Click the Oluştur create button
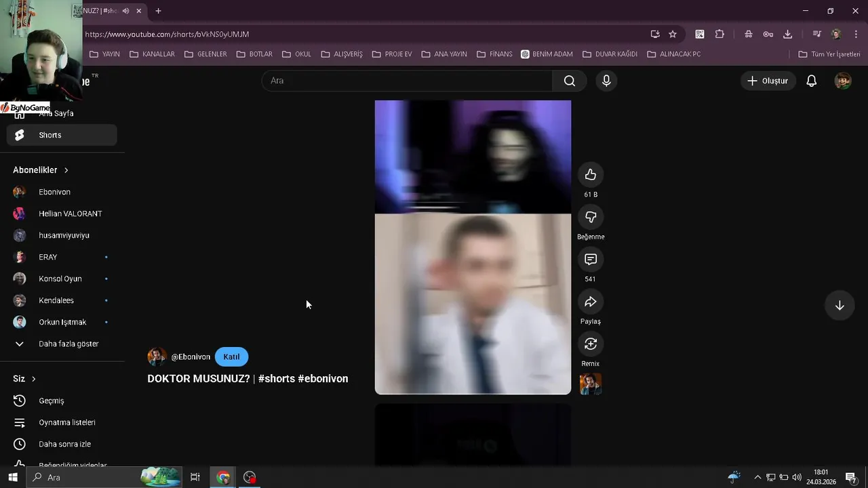 [x=768, y=81]
